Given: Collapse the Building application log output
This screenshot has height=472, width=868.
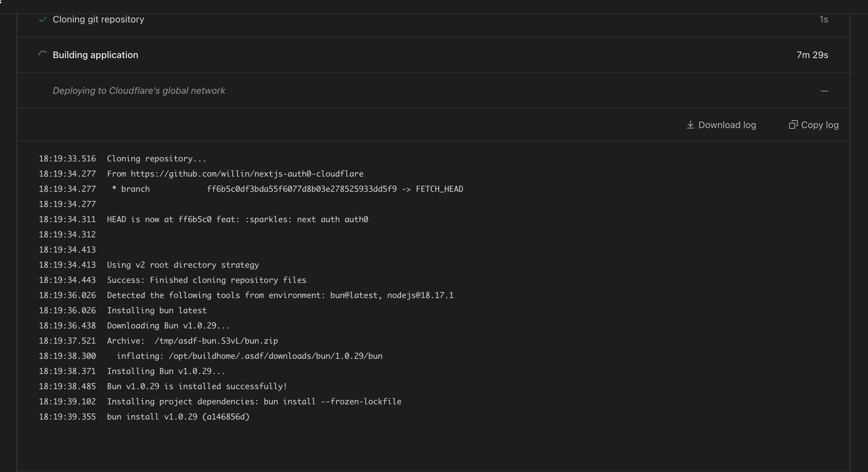Looking at the screenshot, I should (x=95, y=54).
